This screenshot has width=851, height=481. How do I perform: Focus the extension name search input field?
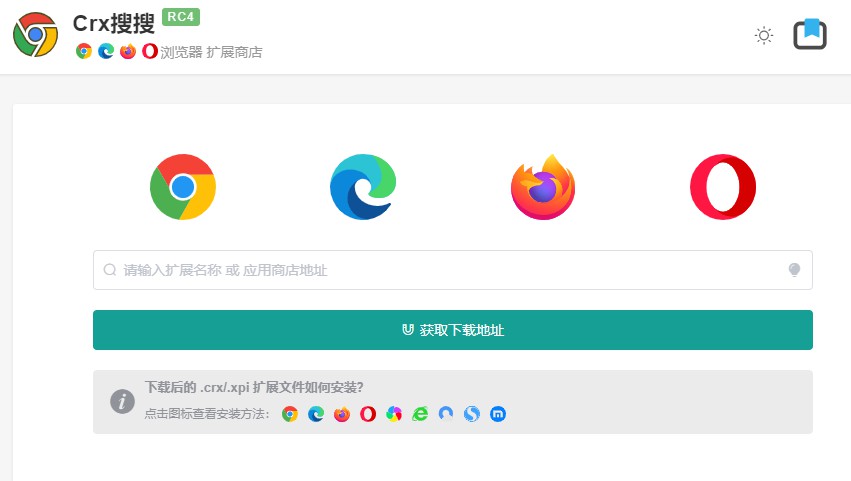pos(453,270)
